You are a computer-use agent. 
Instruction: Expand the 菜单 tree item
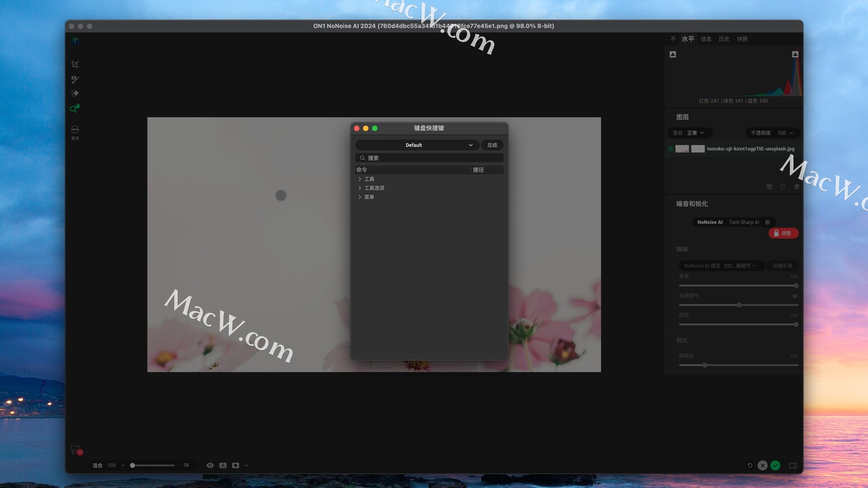360,197
